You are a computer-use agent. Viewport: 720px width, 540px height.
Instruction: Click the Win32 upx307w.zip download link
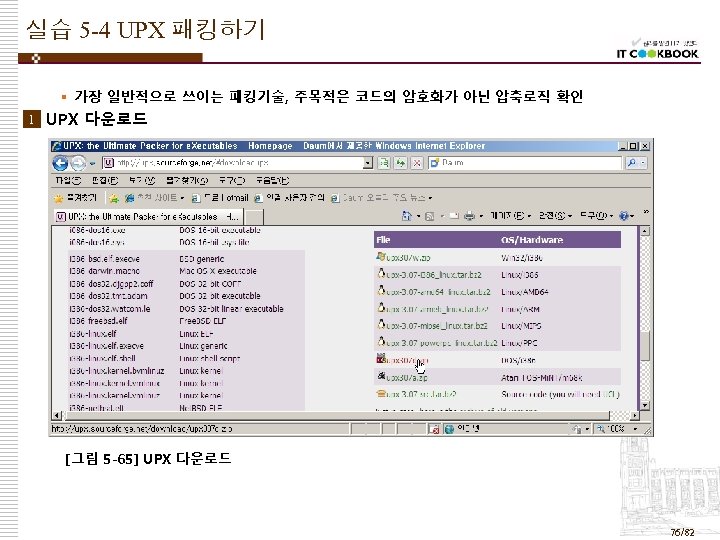pyautogui.click(x=408, y=258)
